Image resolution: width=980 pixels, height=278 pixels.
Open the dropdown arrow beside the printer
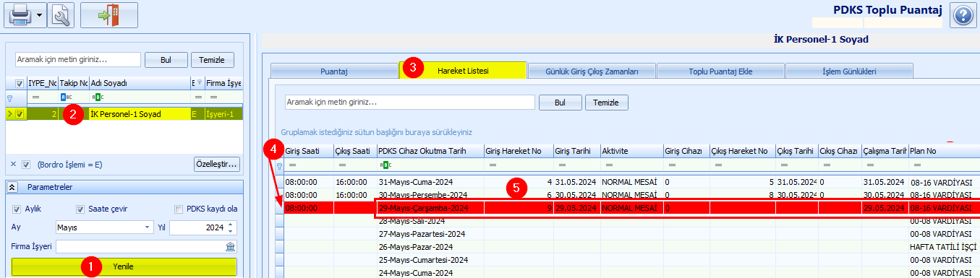pos(39,14)
